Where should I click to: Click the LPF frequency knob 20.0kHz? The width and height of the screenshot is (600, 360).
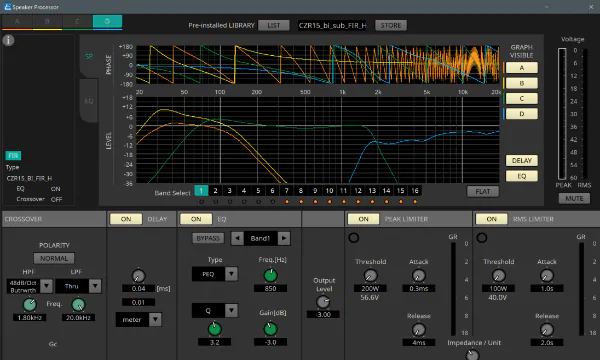[78, 305]
